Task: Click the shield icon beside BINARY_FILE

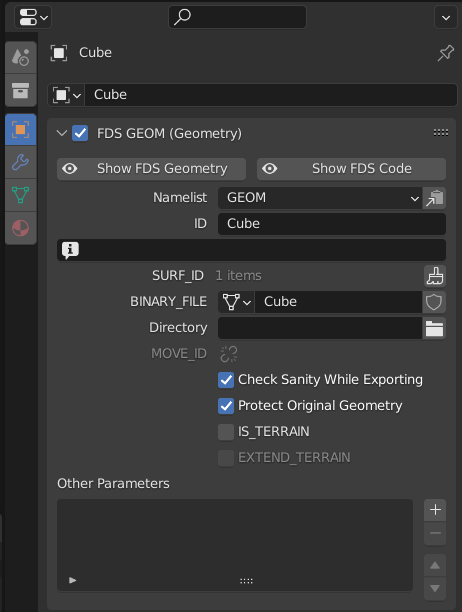Action: pos(434,302)
